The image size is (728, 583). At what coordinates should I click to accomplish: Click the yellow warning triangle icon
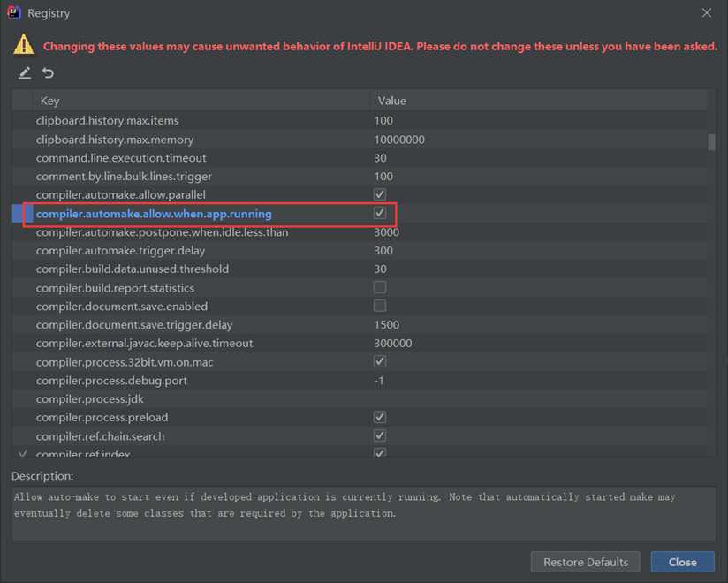pyautogui.click(x=24, y=44)
